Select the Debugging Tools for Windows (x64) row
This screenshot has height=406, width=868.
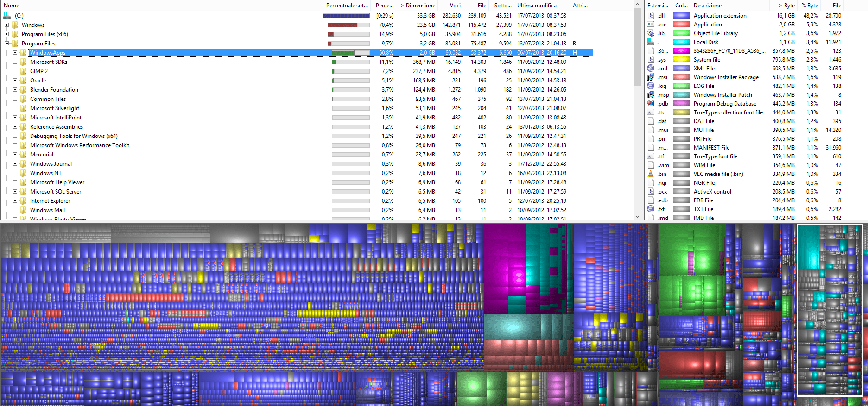tap(297, 136)
